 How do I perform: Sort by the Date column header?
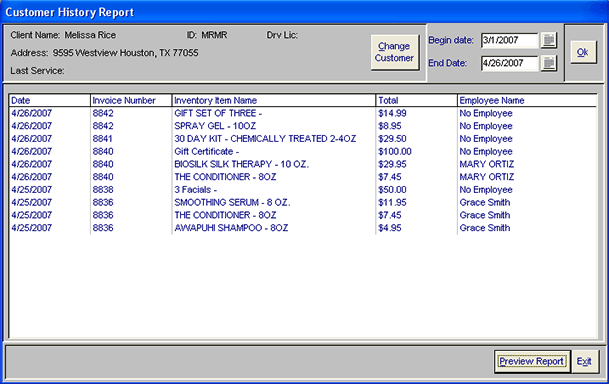(49, 101)
